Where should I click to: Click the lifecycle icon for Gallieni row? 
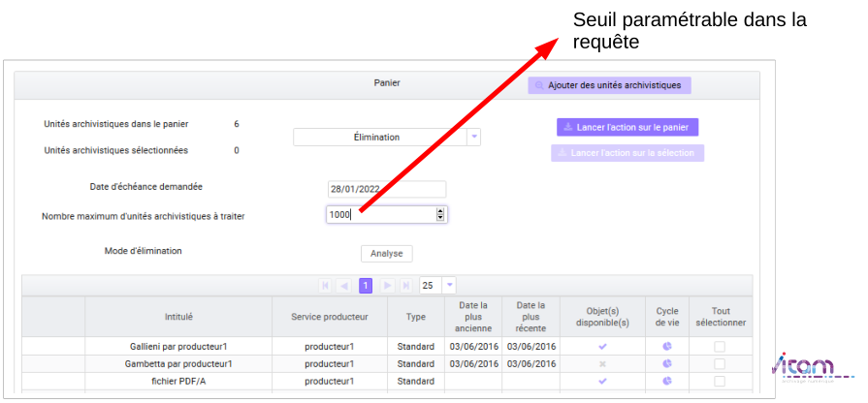click(x=667, y=346)
